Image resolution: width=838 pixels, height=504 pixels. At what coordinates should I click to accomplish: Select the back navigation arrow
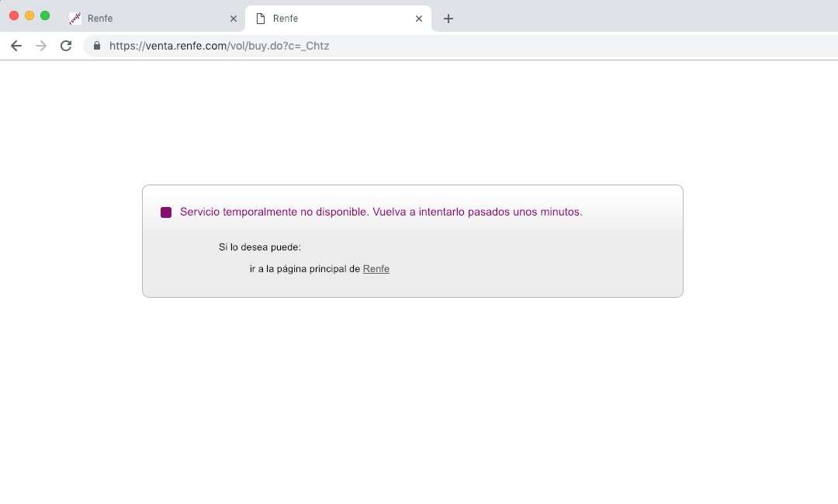pos(16,46)
